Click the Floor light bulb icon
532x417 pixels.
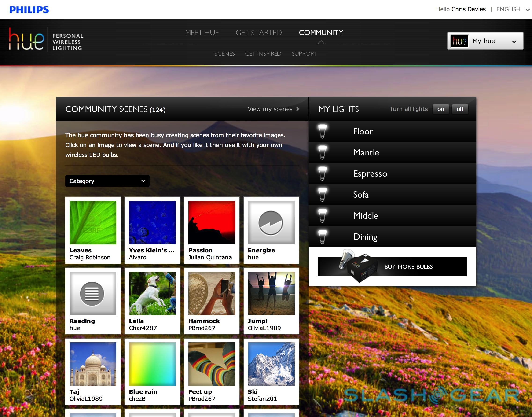tap(322, 131)
